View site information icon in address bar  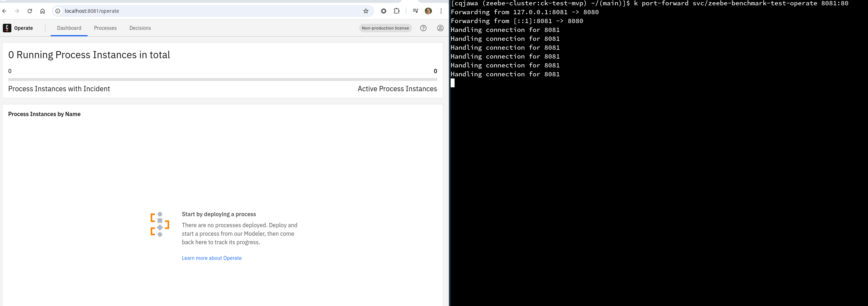coord(58,11)
